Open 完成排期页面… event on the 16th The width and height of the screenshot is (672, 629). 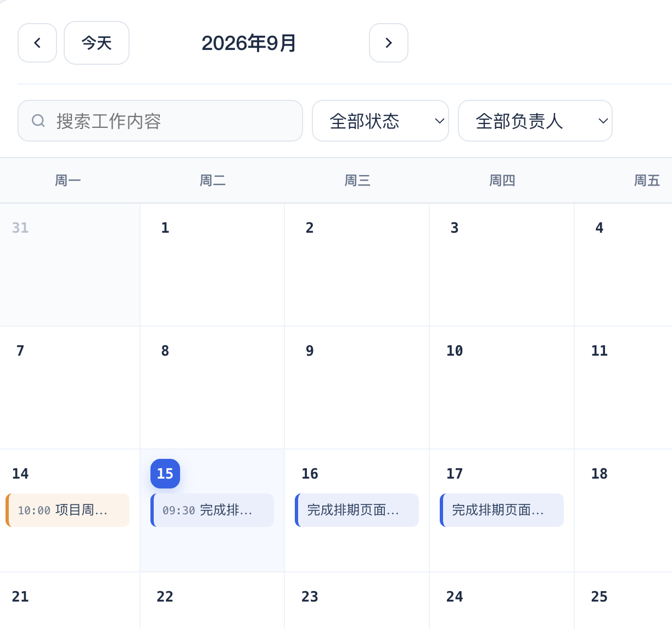[357, 510]
